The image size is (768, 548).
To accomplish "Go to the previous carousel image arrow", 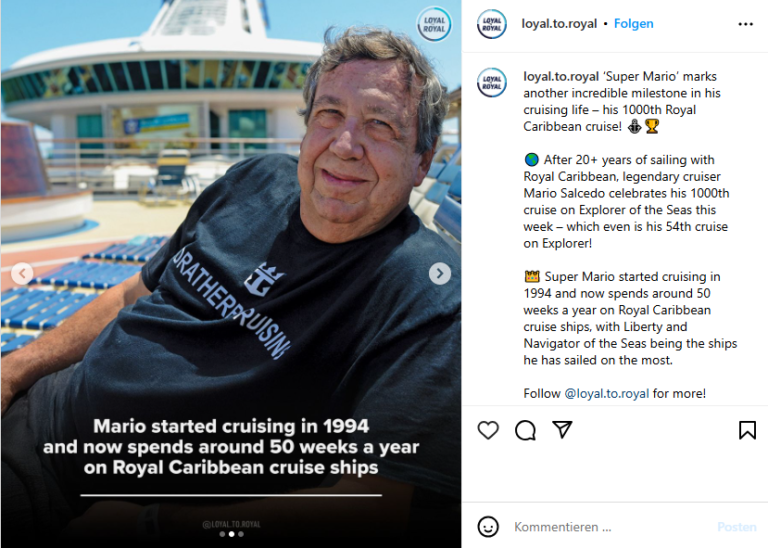I will [22, 273].
